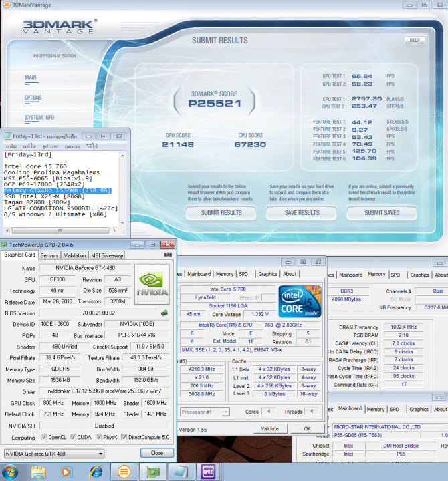Open the MSI Giveaway tab in GPU-Z
This screenshot has height=481, width=448.
pyautogui.click(x=107, y=255)
